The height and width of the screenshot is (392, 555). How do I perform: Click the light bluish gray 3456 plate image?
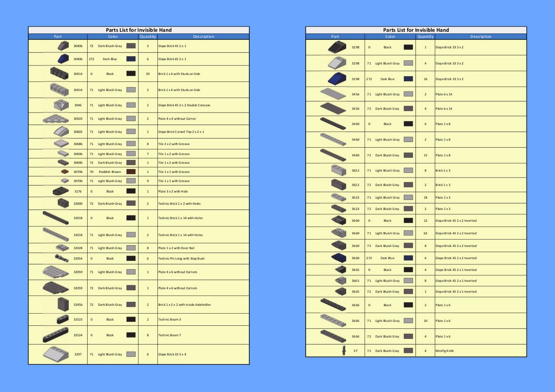click(x=333, y=94)
